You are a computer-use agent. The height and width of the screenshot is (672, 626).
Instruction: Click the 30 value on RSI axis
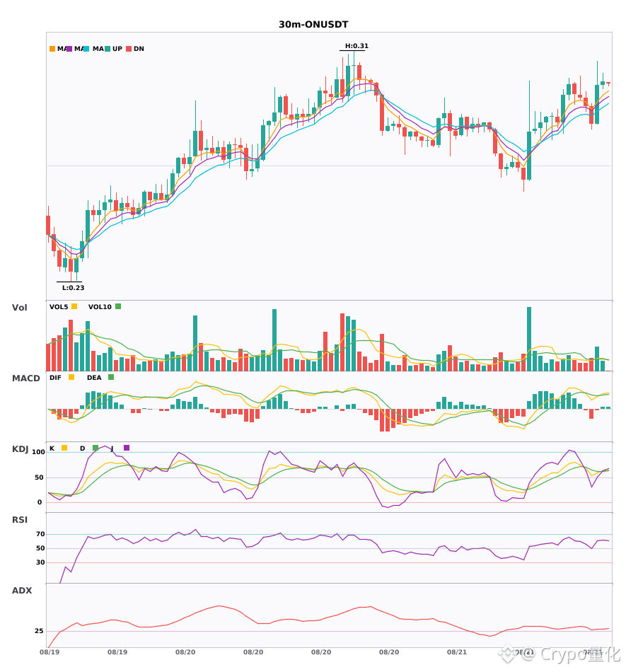(40, 562)
